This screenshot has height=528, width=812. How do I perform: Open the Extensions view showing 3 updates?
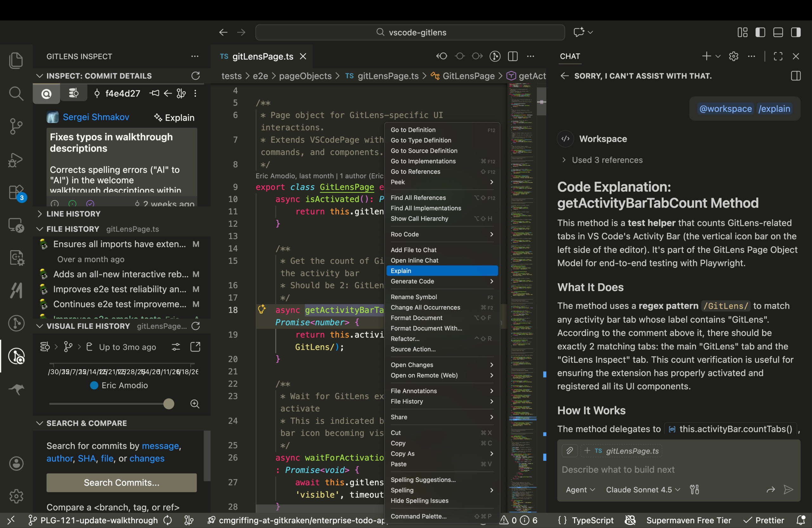pyautogui.click(x=16, y=192)
